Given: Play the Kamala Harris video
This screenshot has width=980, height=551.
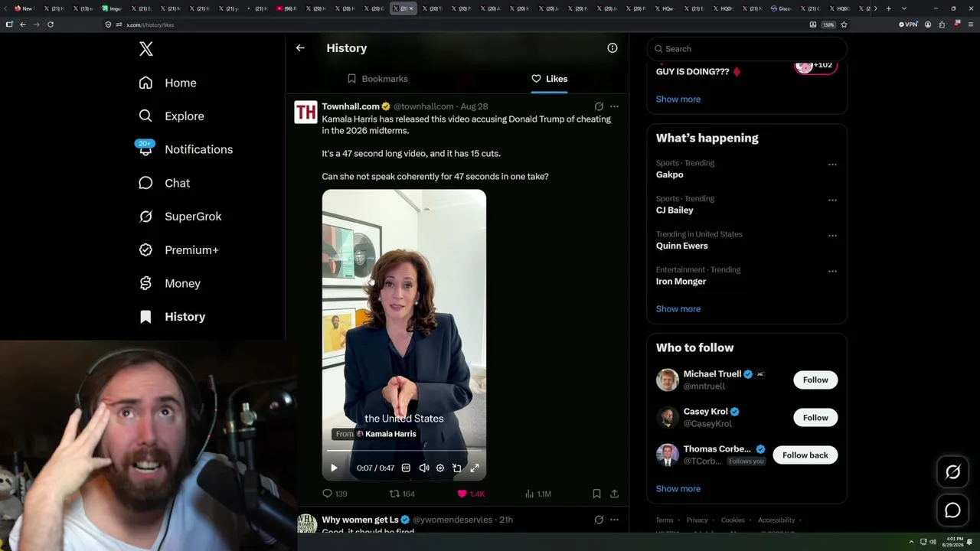Looking at the screenshot, I should pyautogui.click(x=334, y=468).
